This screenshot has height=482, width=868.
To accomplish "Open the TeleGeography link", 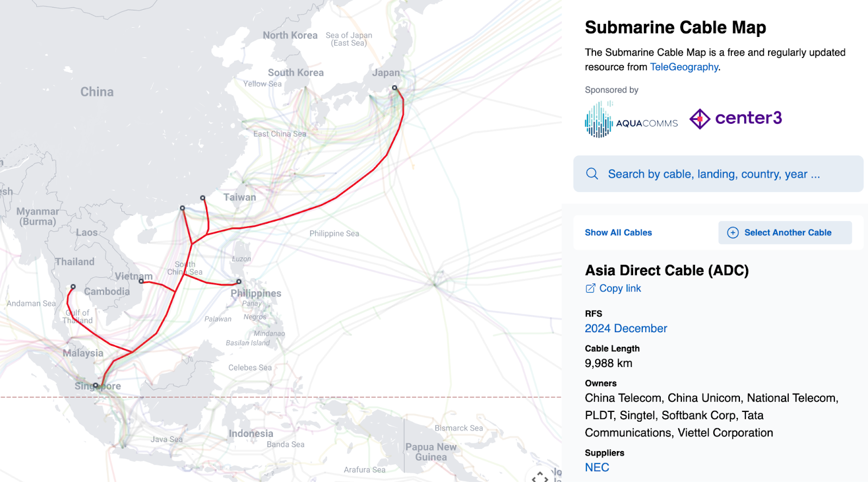I will [x=684, y=67].
